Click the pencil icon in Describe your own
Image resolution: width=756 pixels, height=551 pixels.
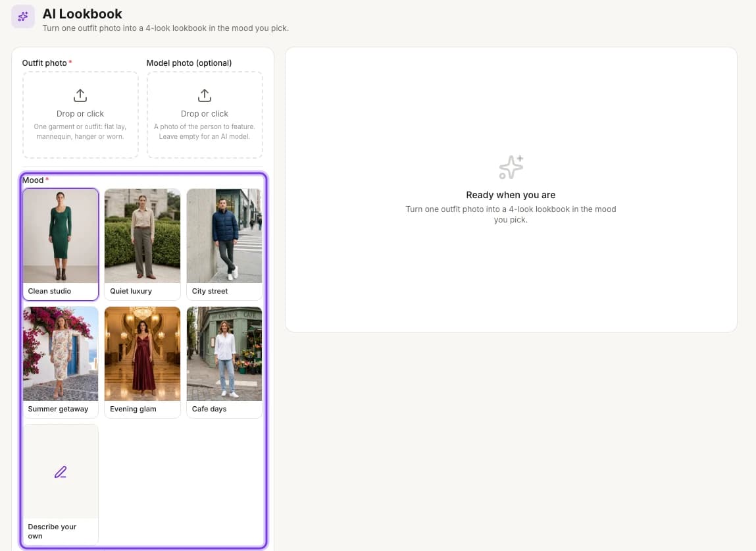point(61,472)
